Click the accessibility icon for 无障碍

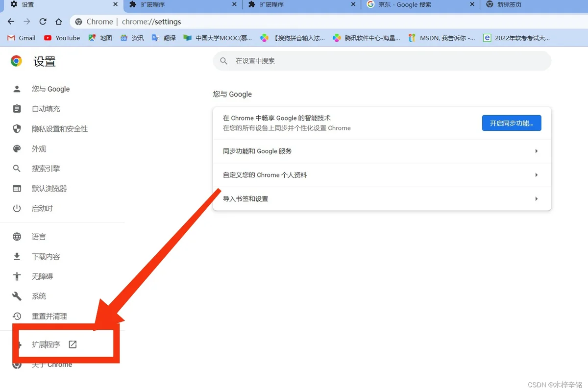click(17, 276)
